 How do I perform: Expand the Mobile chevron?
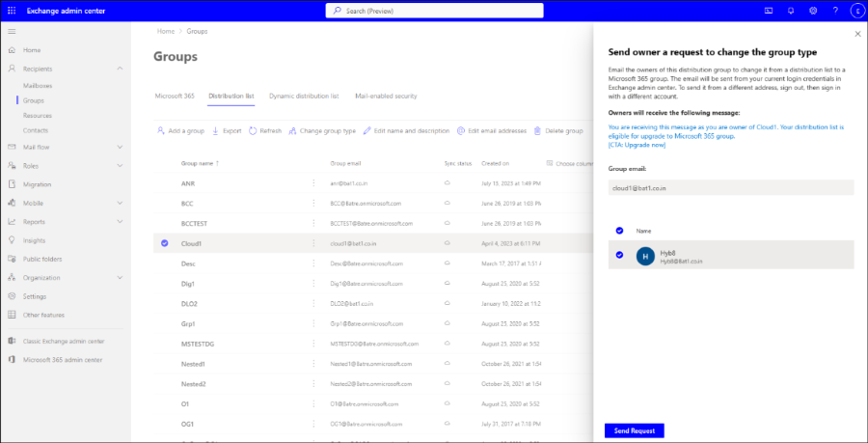[121, 204]
